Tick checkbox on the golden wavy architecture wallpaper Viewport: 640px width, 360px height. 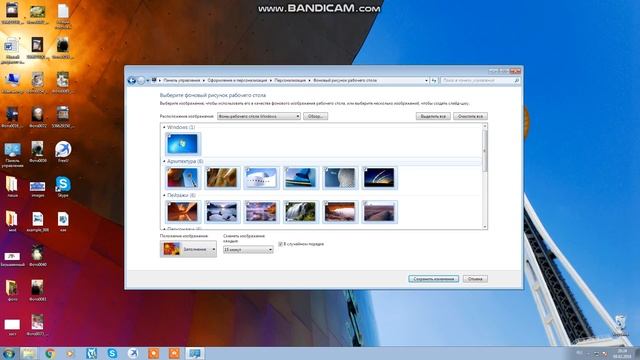[208, 170]
